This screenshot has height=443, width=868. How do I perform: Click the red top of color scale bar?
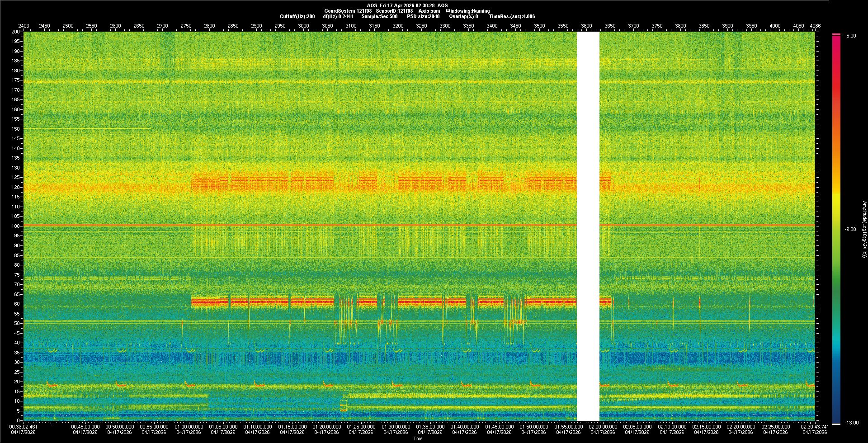pyautogui.click(x=836, y=37)
